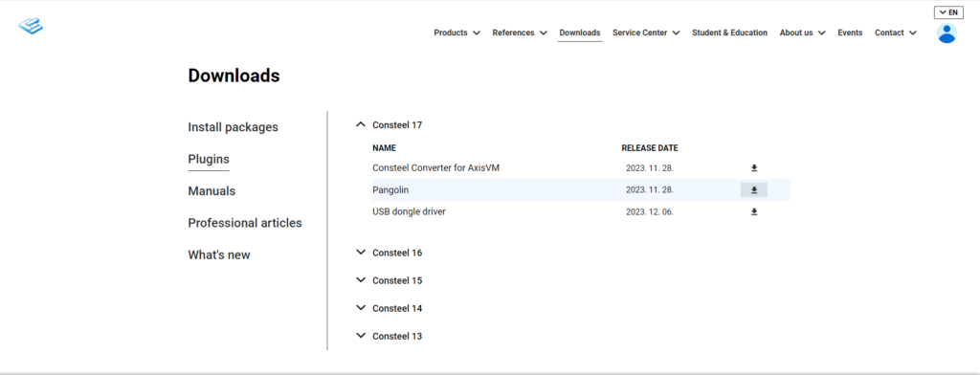Download the Pangolin plugin
Image resolution: width=980 pixels, height=375 pixels.
tap(754, 190)
